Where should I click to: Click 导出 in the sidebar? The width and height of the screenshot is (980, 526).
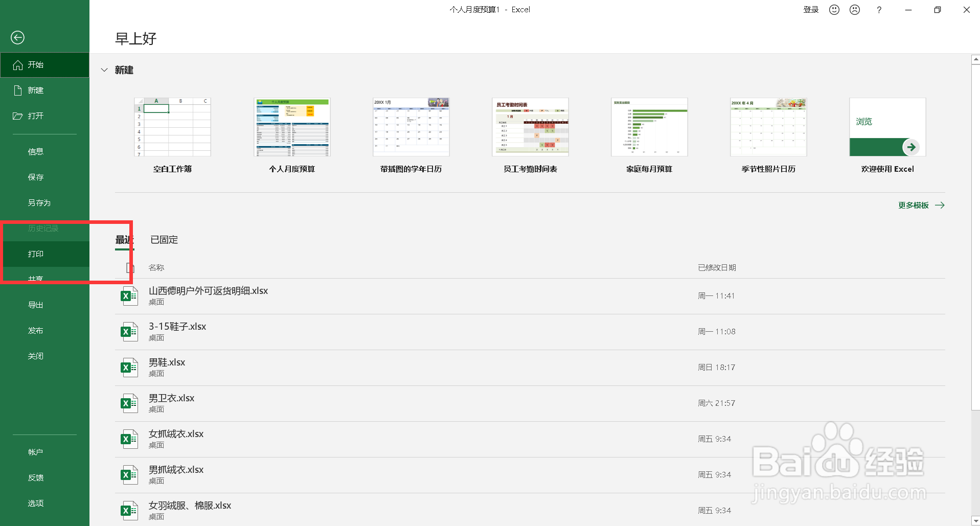point(44,305)
